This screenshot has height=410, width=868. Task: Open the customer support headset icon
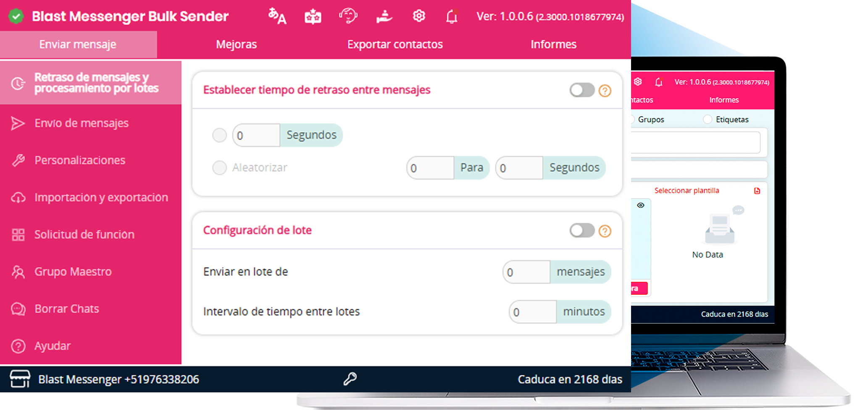tap(348, 16)
